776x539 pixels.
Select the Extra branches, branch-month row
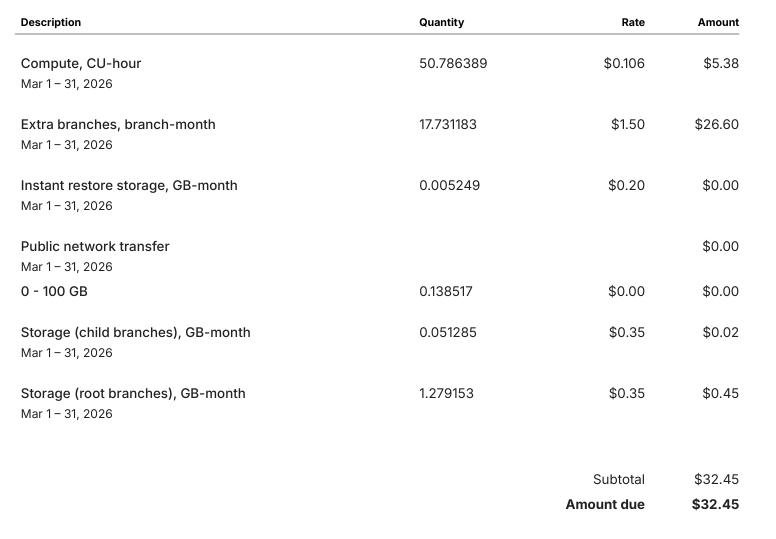pos(118,124)
